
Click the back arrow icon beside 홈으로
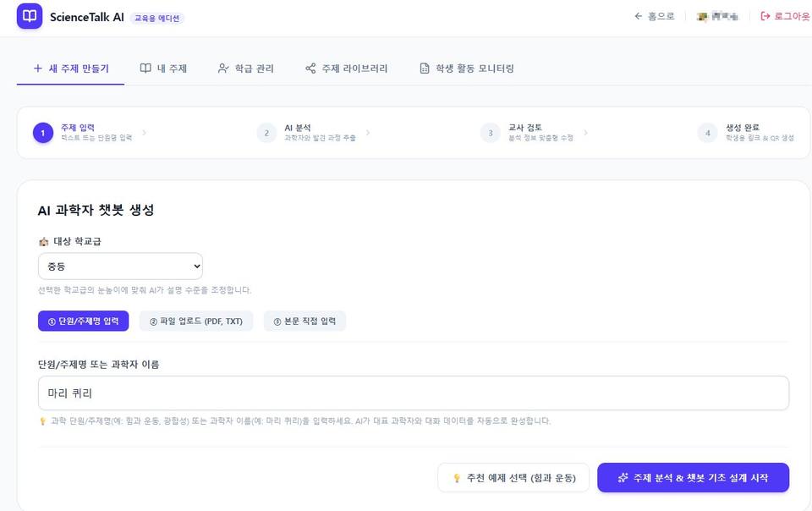638,17
